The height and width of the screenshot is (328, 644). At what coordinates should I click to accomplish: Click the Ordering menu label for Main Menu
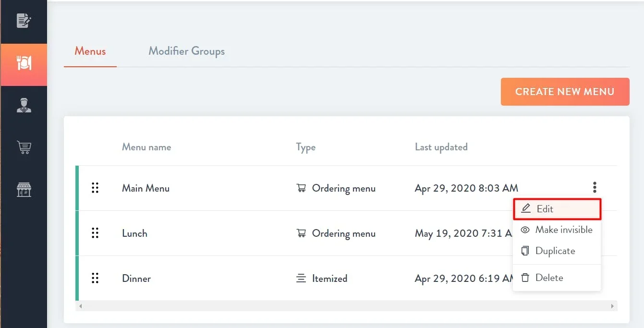(x=344, y=188)
